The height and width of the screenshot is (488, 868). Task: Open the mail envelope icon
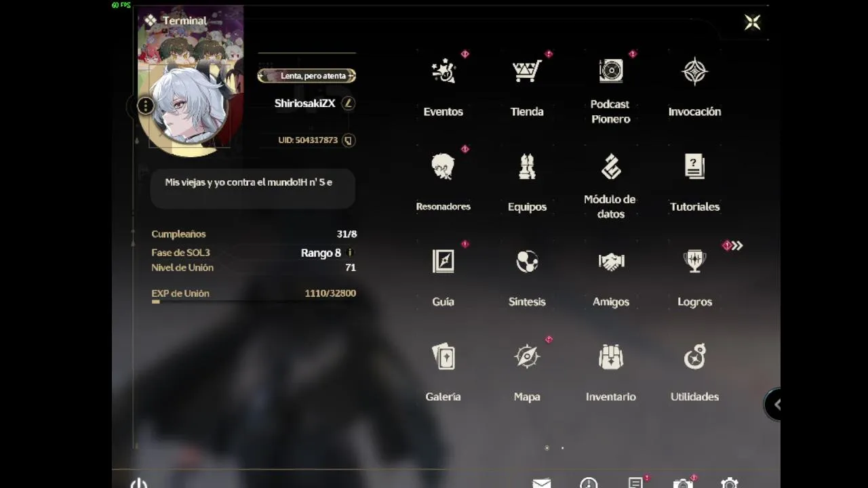541,483
